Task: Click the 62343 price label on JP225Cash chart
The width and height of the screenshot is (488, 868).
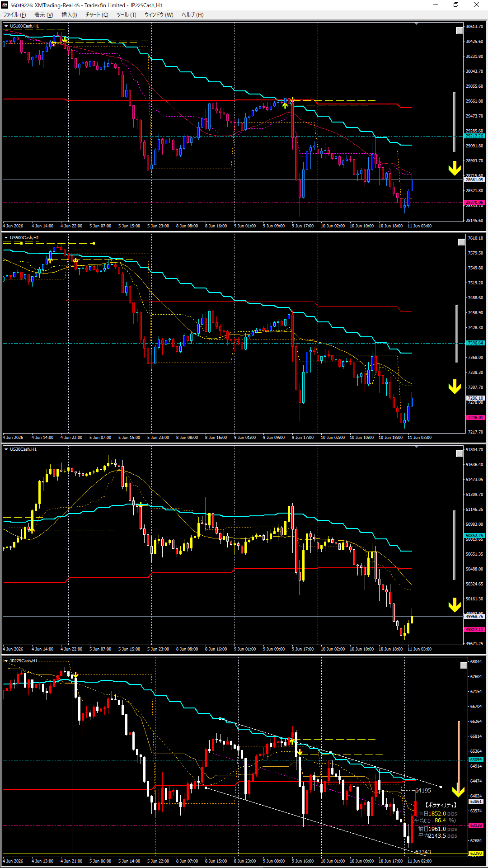Action: [423, 852]
